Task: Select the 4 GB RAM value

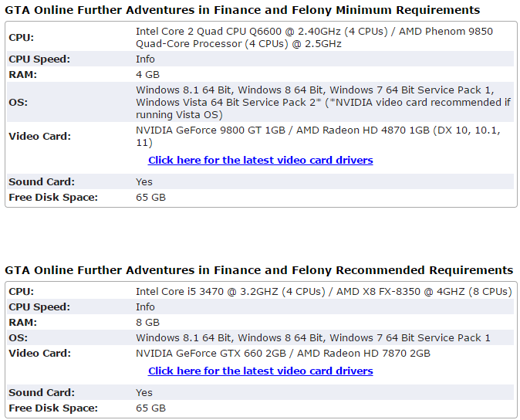Action: tap(147, 75)
